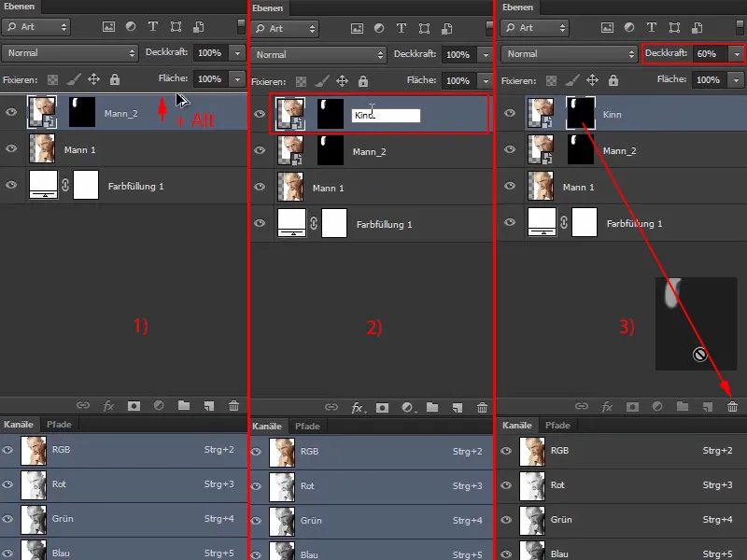Create new layer icon in left panel
This screenshot has height=560, width=747.
pyautogui.click(x=208, y=406)
